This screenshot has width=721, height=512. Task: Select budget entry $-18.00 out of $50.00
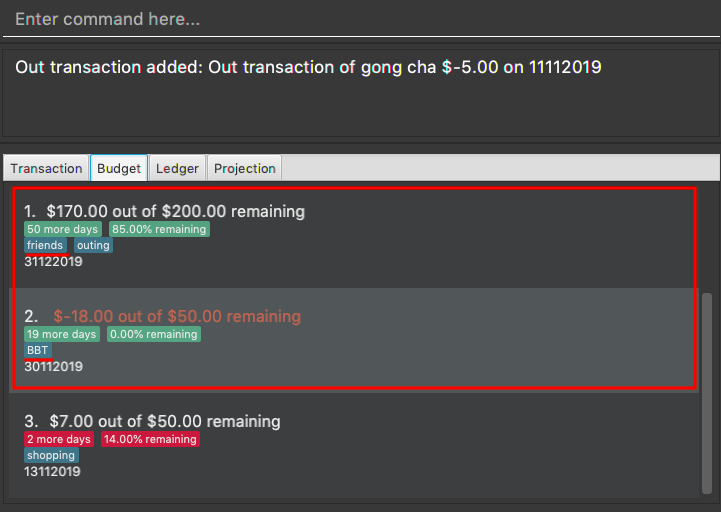pos(354,340)
